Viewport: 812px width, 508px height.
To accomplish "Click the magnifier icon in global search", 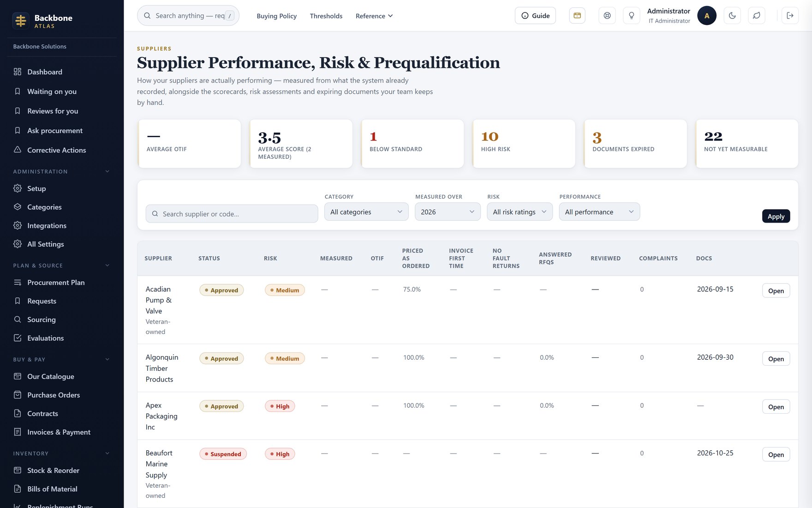I will point(147,16).
